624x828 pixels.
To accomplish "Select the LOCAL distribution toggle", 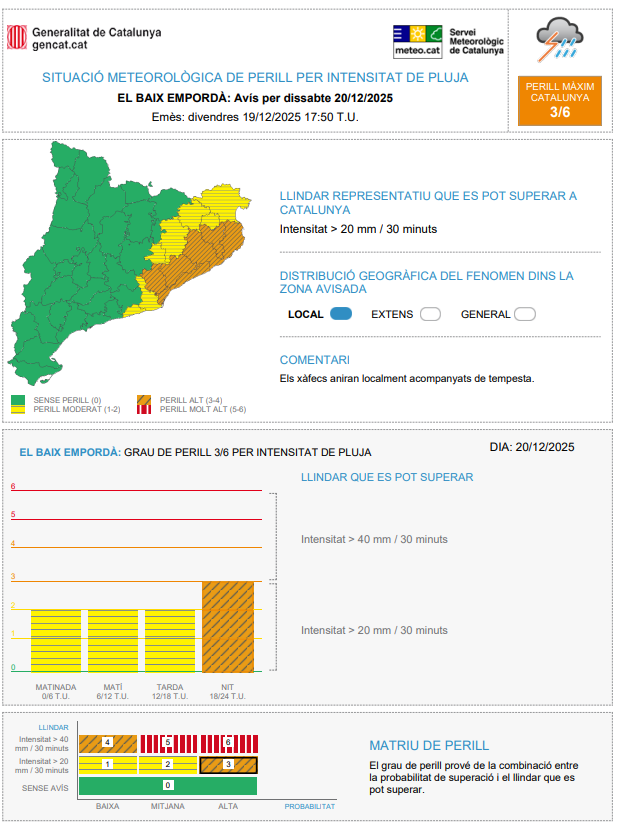I will pyautogui.click(x=341, y=314).
